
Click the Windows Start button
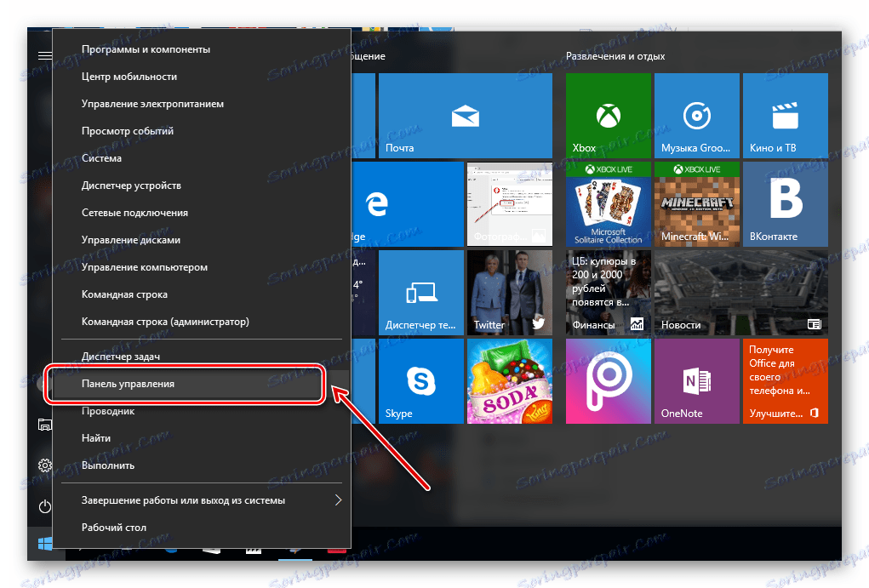coord(45,544)
